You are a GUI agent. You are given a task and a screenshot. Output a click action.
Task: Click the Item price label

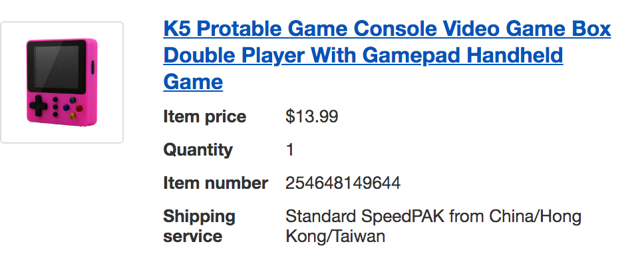tap(204, 116)
